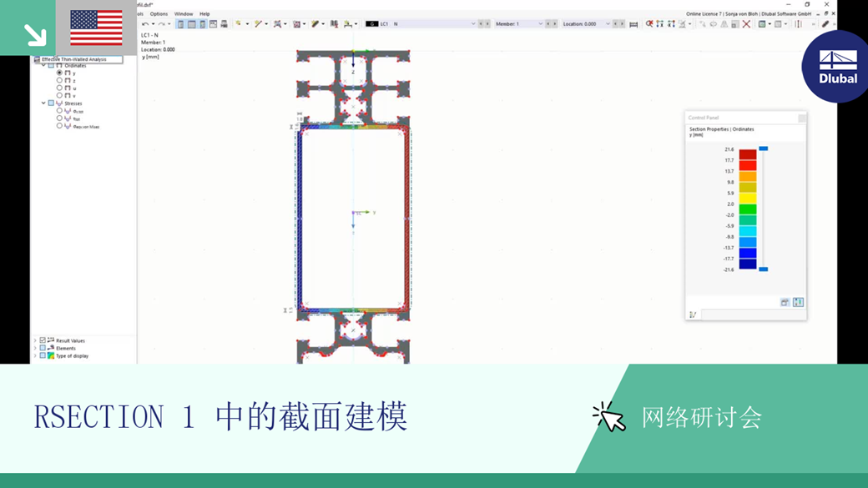This screenshot has height=488, width=868.
Task: Click the Print icon in the toolbar
Action: pos(225,23)
